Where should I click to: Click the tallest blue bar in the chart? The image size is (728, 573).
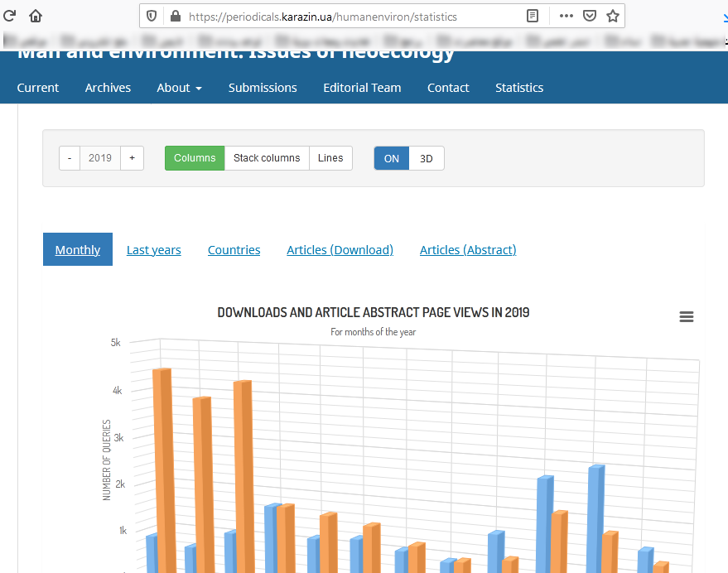pyautogui.click(x=596, y=518)
